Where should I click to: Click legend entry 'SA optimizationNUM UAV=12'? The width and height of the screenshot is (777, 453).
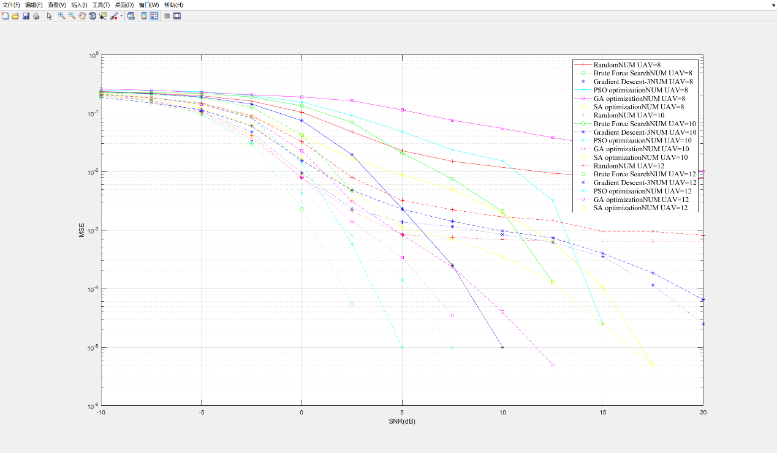641,208
